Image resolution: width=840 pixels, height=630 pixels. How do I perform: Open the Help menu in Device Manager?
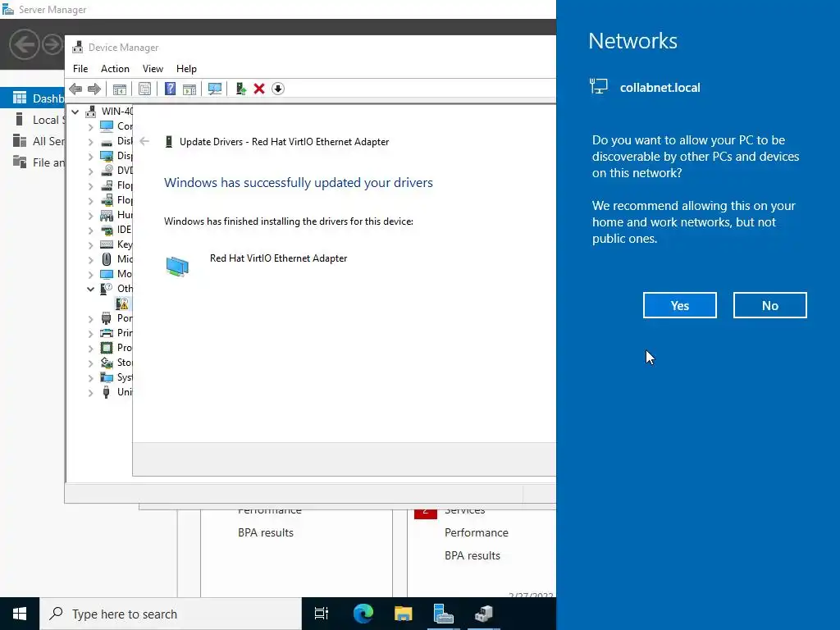point(186,69)
